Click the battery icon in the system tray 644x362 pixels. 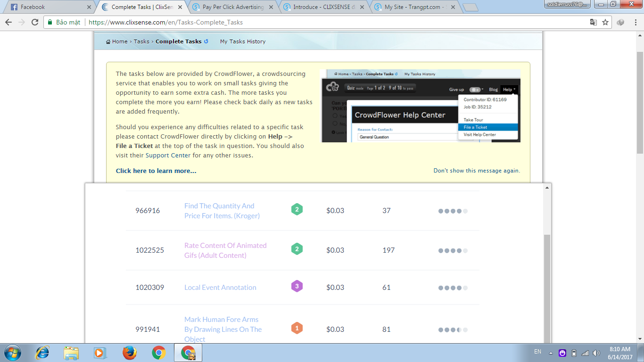point(574,353)
